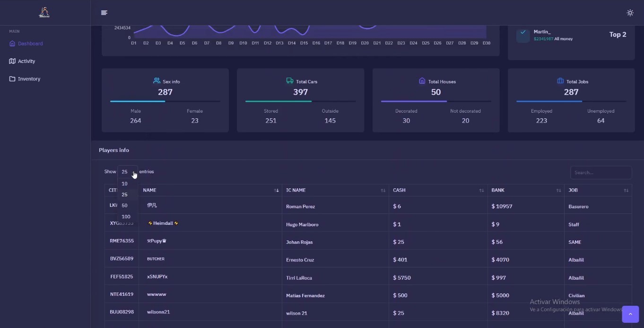Viewport: 644px width, 328px height.
Task: Switch theme with the sun icon
Action: pyautogui.click(x=630, y=13)
